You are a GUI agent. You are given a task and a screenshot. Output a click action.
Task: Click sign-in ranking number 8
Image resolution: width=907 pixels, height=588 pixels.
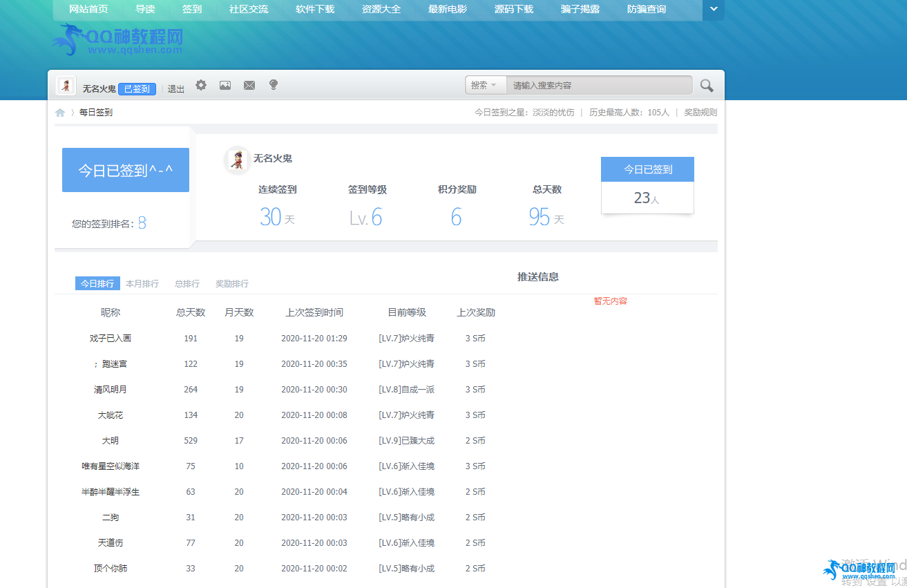[x=142, y=223]
